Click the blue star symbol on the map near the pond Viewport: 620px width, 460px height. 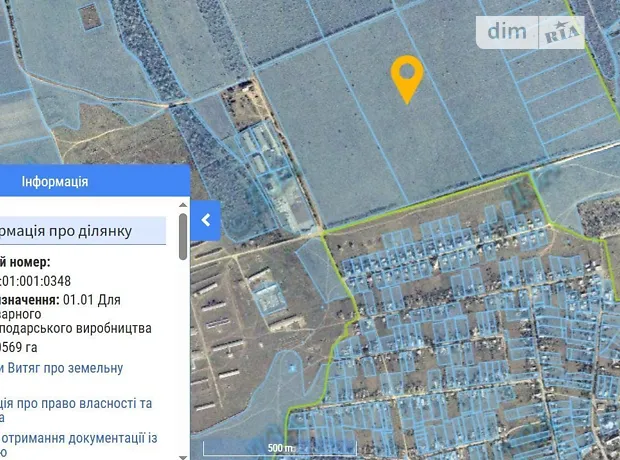[293, 368]
